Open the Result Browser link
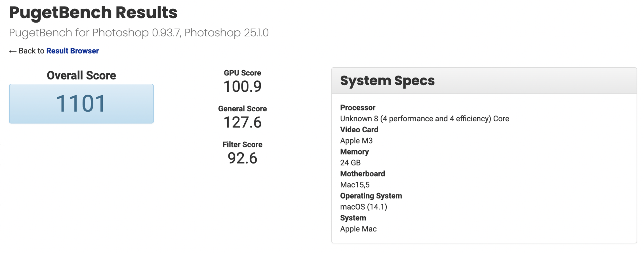The height and width of the screenshot is (253, 644). [72, 51]
